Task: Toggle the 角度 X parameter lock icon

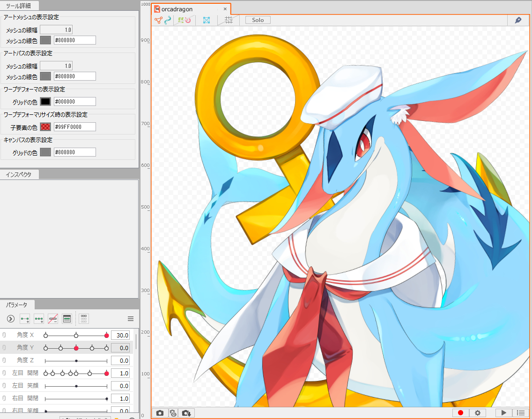Action: [x=4, y=335]
